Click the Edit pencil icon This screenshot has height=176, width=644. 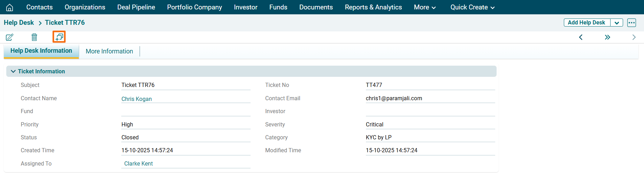click(x=10, y=37)
